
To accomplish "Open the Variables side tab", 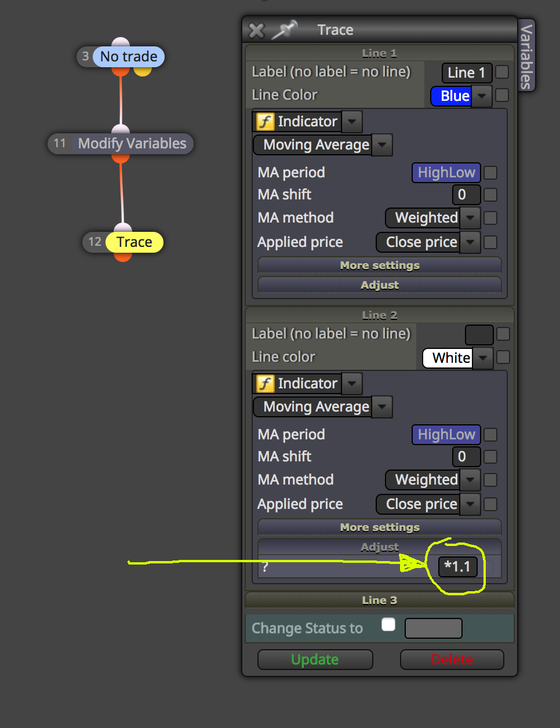I will pyautogui.click(x=526, y=56).
